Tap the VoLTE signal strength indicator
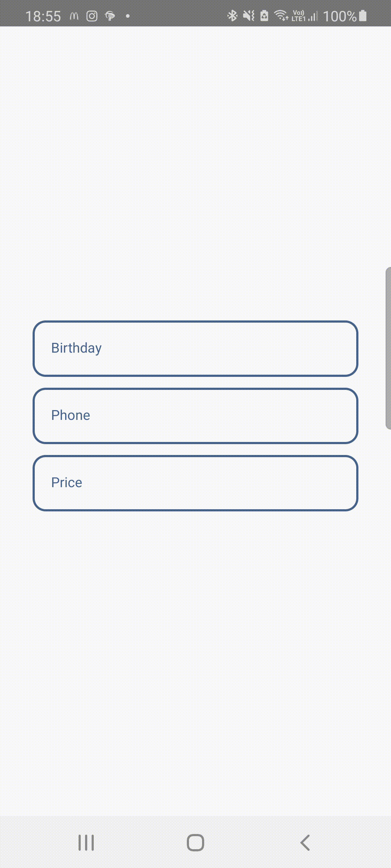 coord(305,16)
